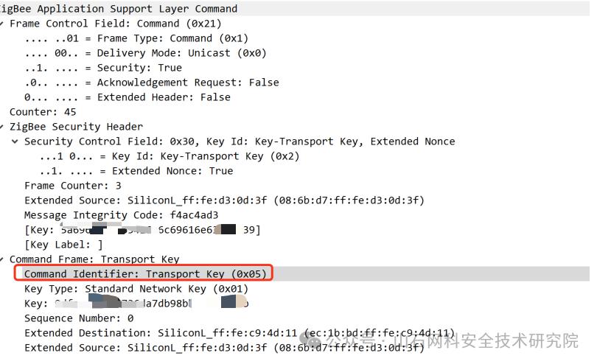Collapse the Security Control Field subtree
This screenshot has height=364, width=597.
15,141
